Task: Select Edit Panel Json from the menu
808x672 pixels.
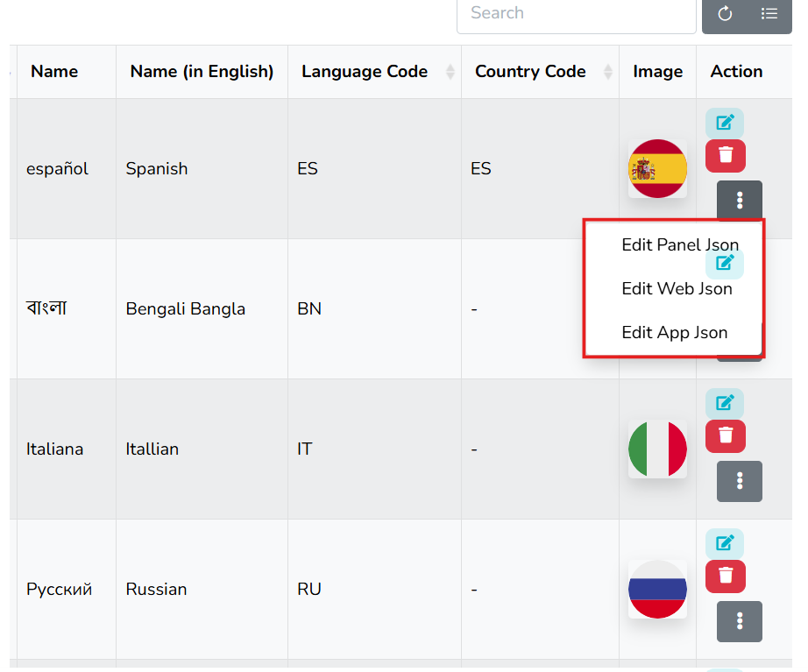Action: click(x=679, y=244)
